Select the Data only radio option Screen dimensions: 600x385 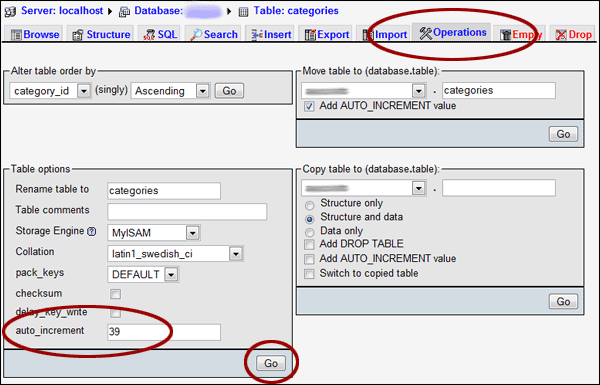pos(310,232)
